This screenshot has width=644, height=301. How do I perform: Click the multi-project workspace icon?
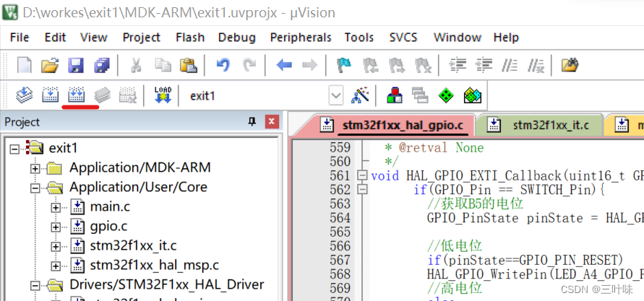pyautogui.click(x=420, y=95)
